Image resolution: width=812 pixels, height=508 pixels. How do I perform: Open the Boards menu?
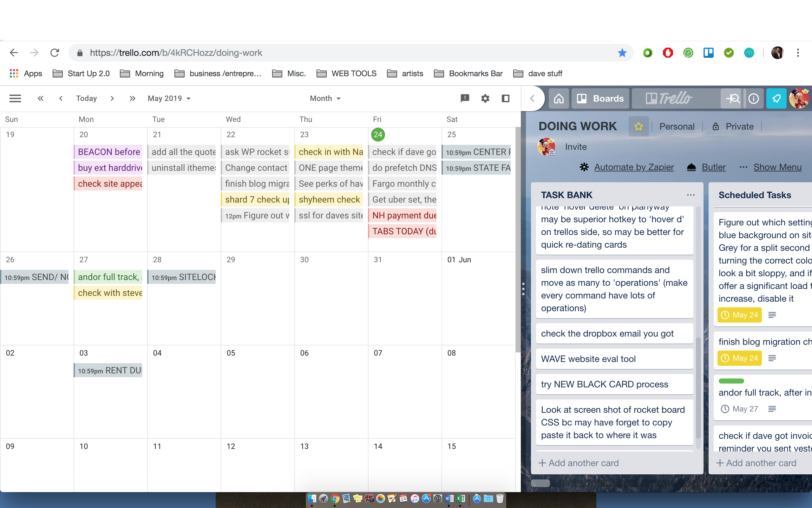coord(600,98)
